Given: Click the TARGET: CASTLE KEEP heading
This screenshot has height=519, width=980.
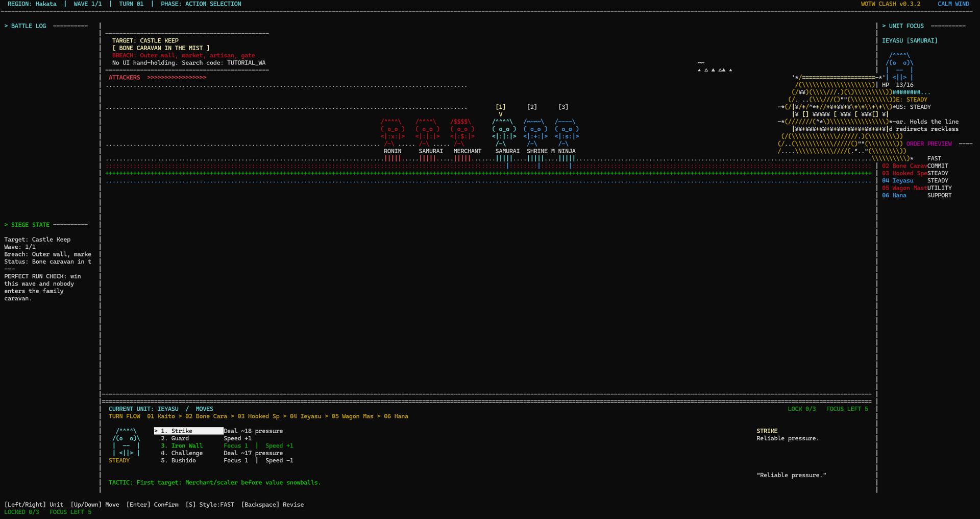Looking at the screenshot, I should tap(145, 41).
